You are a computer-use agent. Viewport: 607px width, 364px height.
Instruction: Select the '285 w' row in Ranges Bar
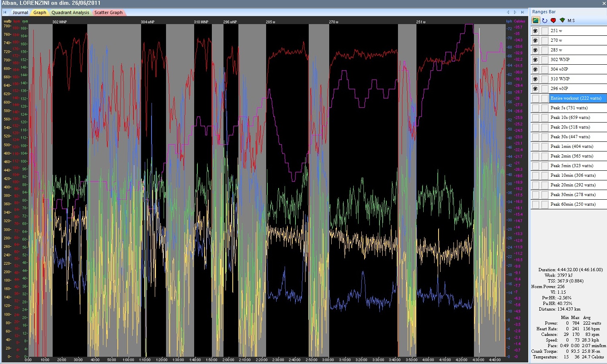coord(578,50)
